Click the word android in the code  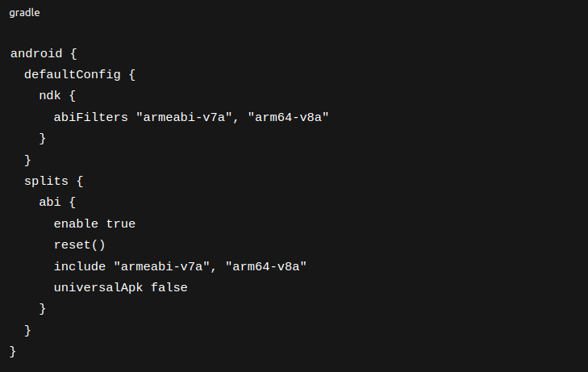coord(35,53)
